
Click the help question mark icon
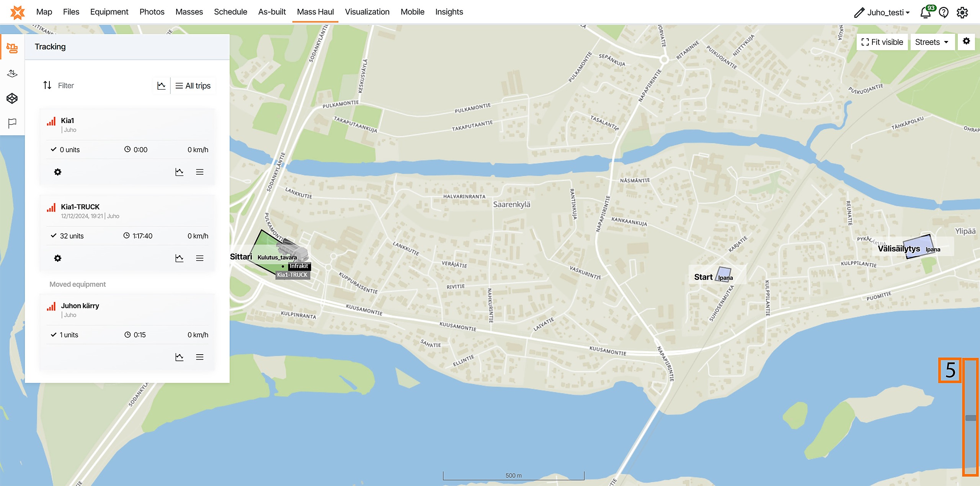click(944, 12)
